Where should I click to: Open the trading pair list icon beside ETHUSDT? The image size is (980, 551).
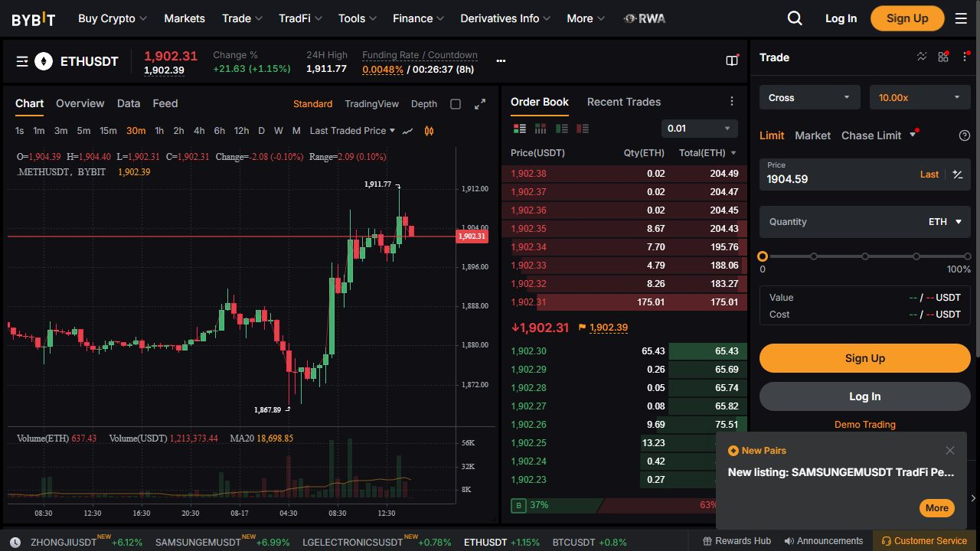pos(22,61)
